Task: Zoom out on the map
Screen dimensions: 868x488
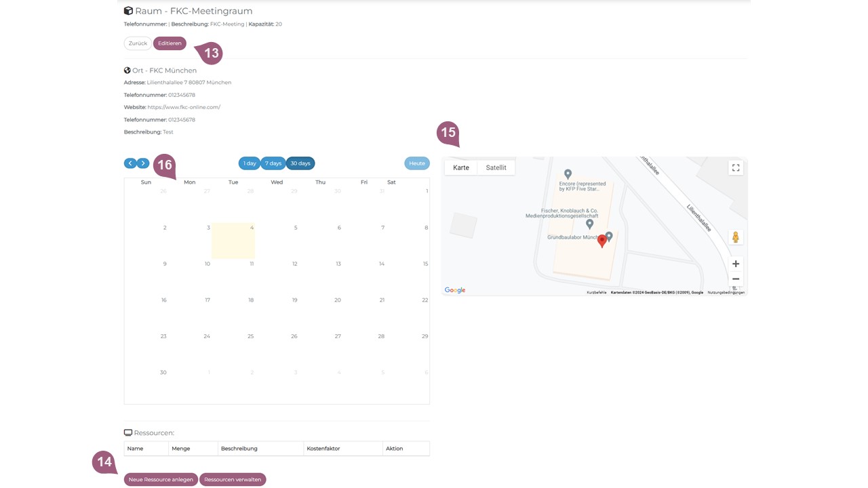Action: point(735,279)
